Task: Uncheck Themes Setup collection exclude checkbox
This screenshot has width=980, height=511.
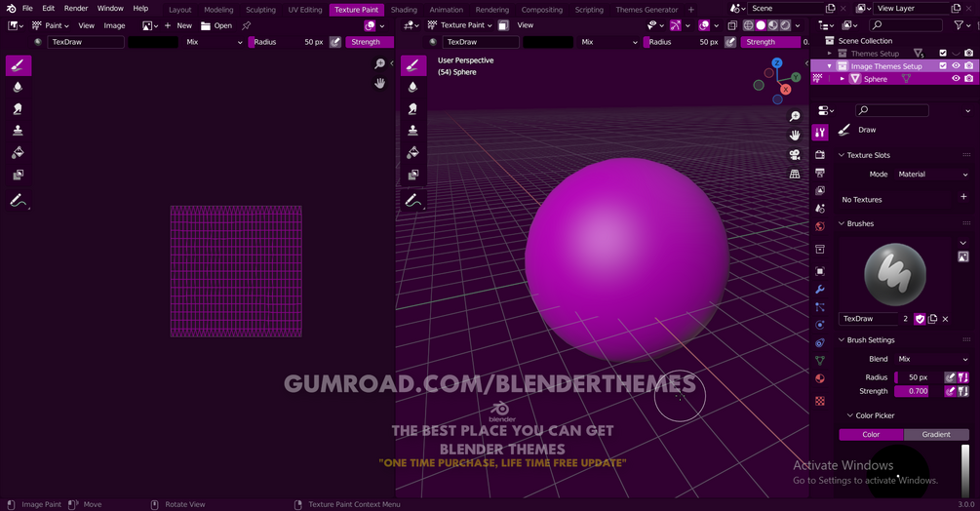Action: (x=943, y=53)
